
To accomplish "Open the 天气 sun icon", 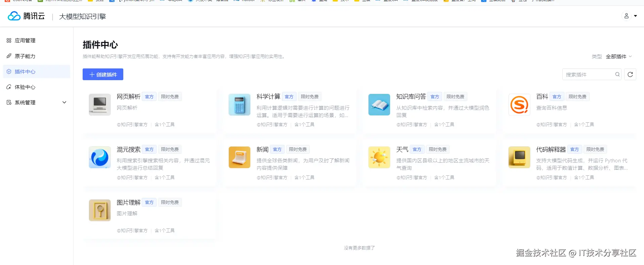I will (379, 157).
